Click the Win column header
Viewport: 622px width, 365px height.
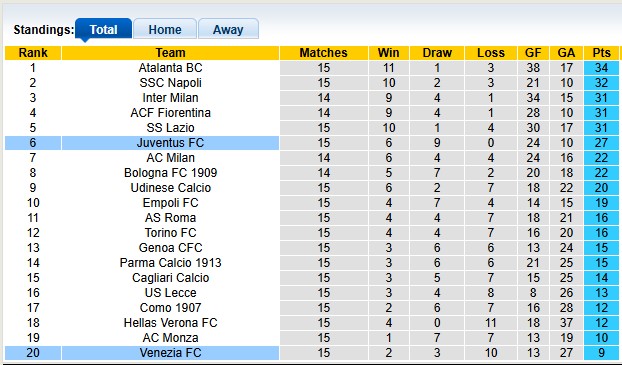tap(389, 53)
